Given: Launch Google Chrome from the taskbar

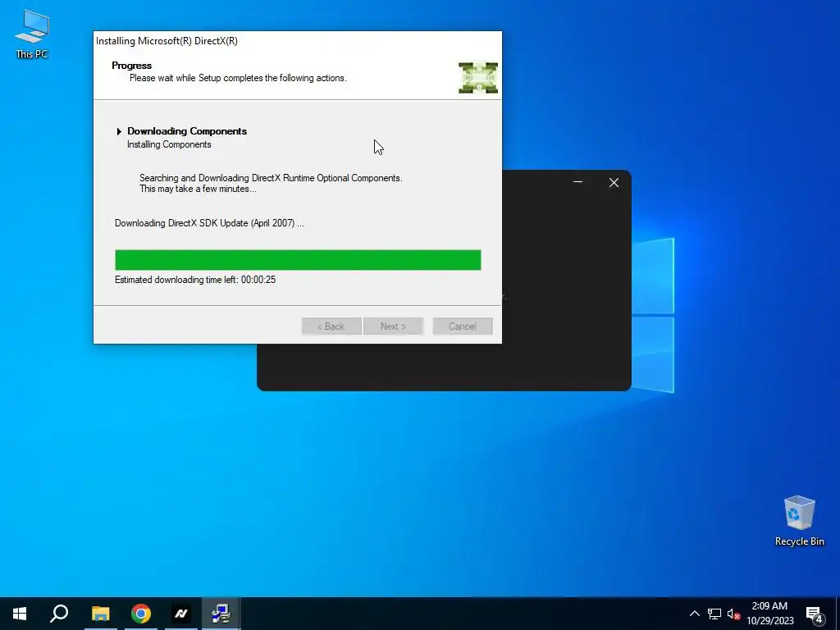Looking at the screenshot, I should point(141,614).
